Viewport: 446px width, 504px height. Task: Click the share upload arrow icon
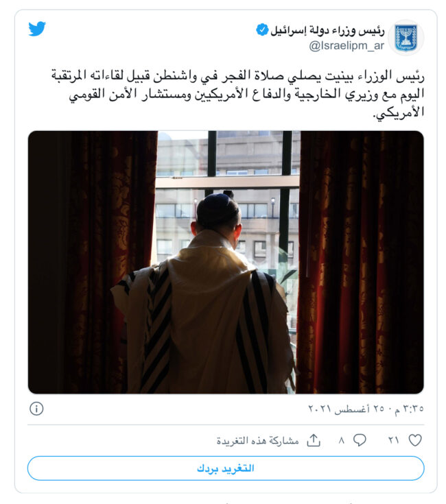pyautogui.click(x=314, y=440)
